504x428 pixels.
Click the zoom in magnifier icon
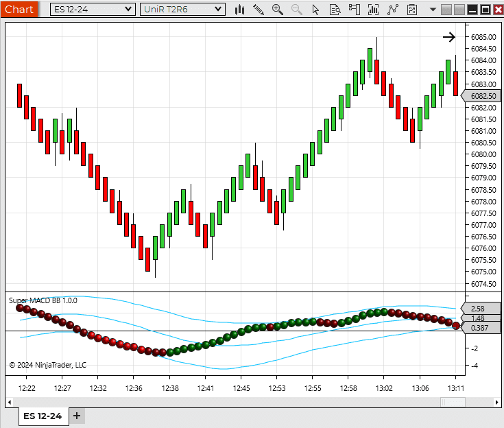click(278, 10)
